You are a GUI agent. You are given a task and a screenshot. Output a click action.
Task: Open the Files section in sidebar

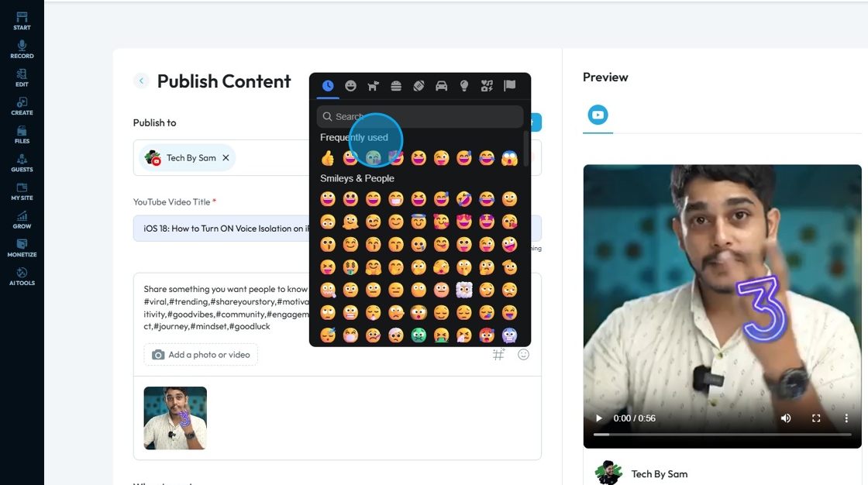22,134
